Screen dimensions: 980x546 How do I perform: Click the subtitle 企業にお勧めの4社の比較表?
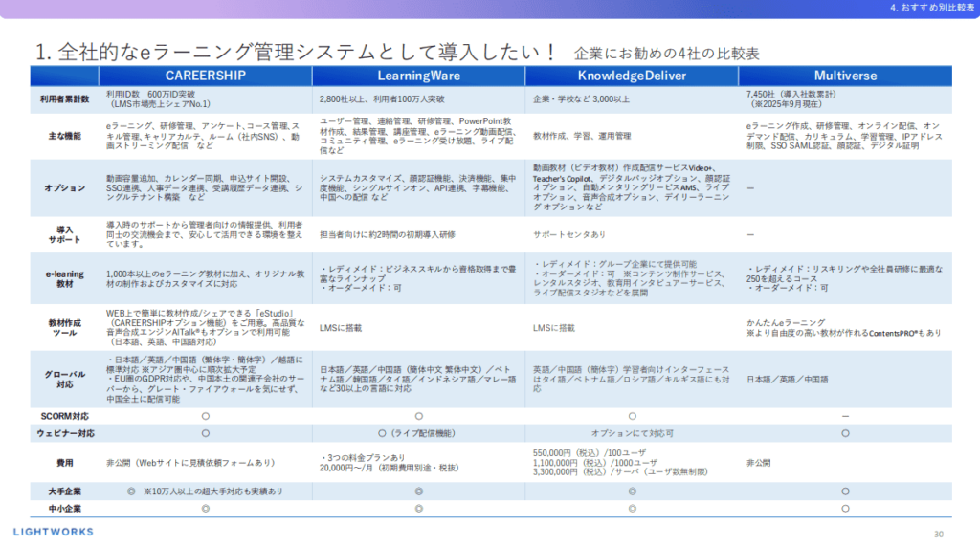point(666,54)
